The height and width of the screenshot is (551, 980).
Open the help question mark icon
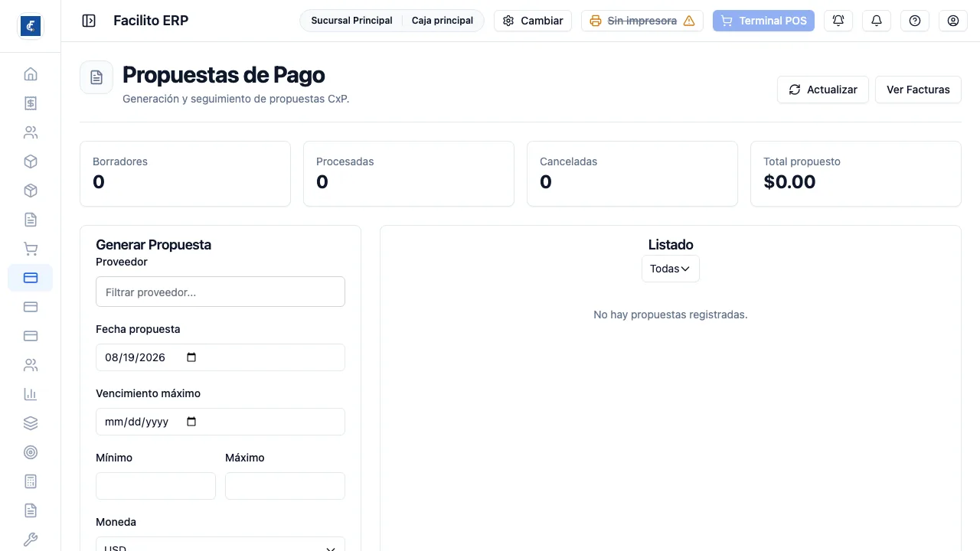pos(915,21)
